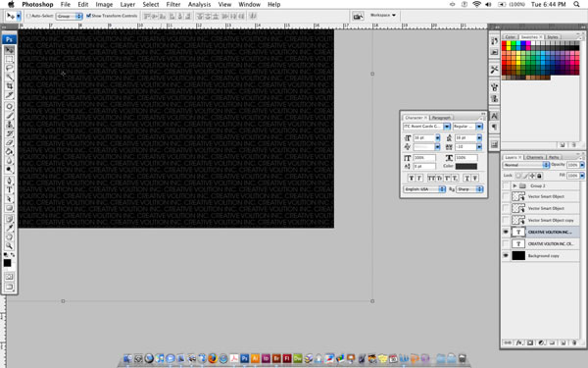Select the Eyedropper tool
The width and height of the screenshot is (588, 368).
(x=10, y=228)
